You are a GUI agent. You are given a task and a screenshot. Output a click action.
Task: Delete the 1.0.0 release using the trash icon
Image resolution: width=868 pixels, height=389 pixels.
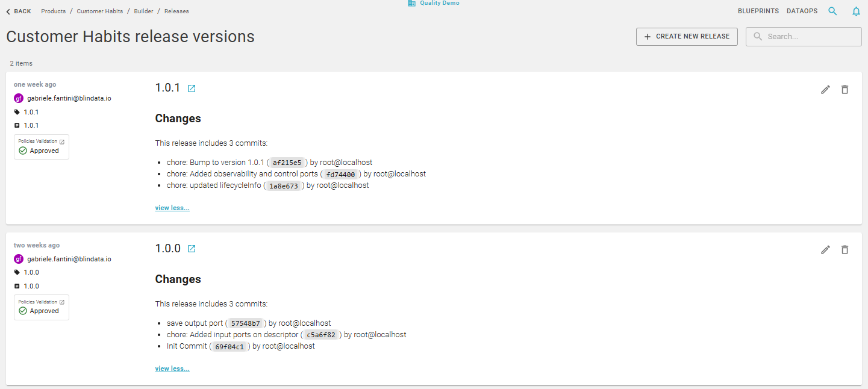tap(845, 249)
